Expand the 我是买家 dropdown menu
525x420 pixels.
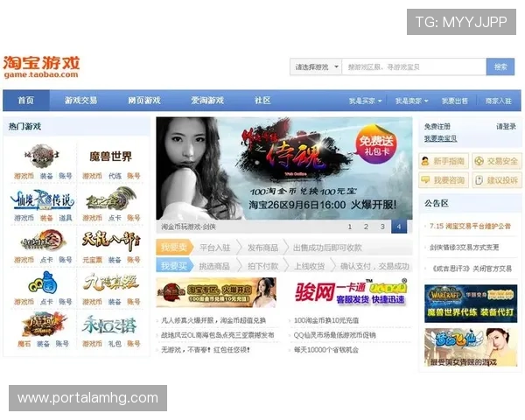(365, 101)
